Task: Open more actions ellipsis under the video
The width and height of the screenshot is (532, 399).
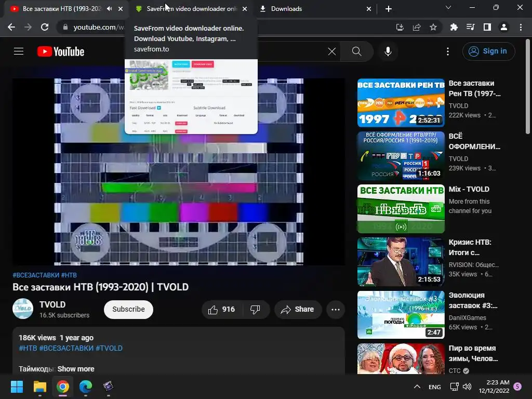Action: pyautogui.click(x=336, y=310)
